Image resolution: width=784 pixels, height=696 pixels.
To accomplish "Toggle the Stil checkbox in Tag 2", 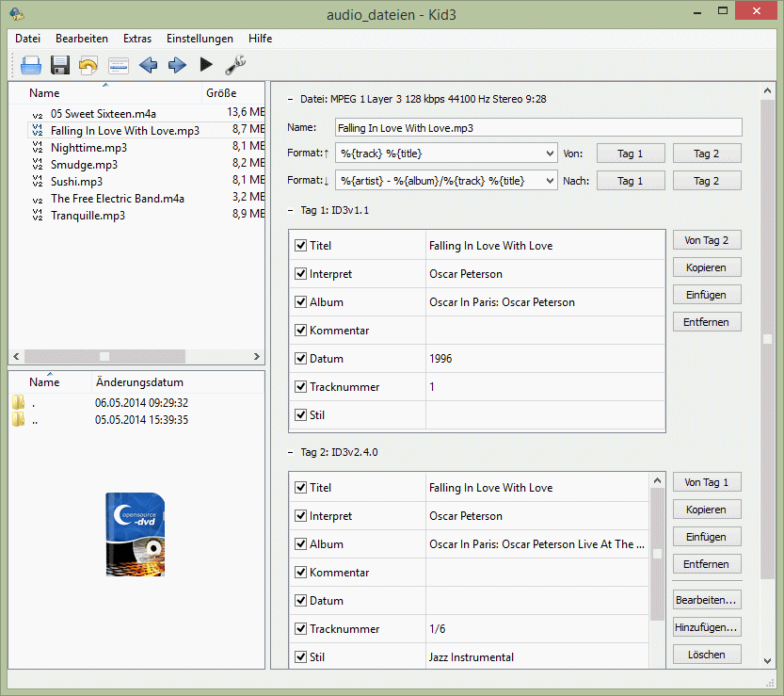I will pyautogui.click(x=301, y=657).
